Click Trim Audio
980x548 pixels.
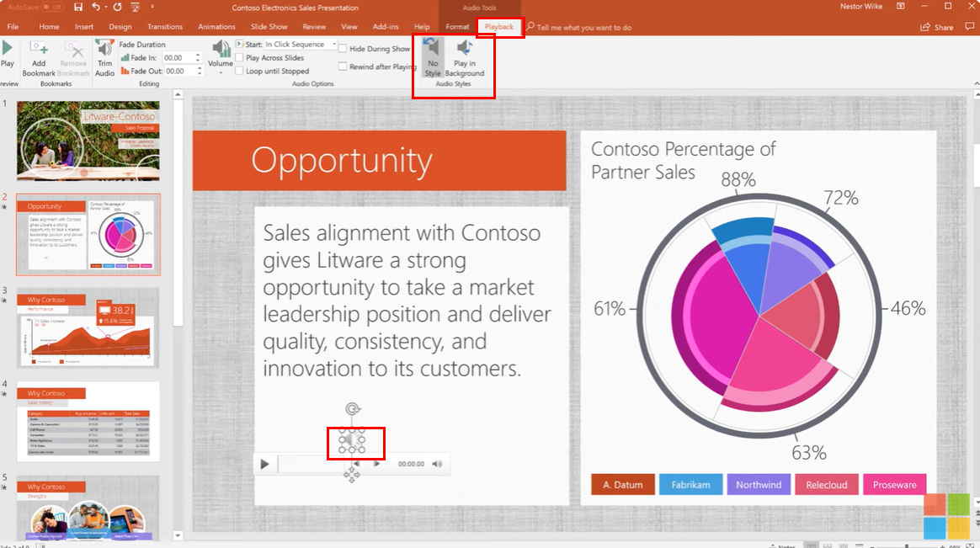coord(104,59)
